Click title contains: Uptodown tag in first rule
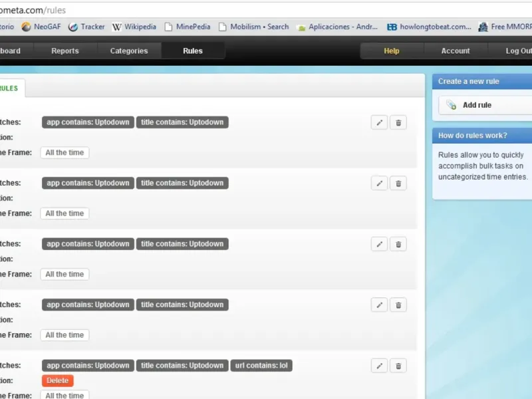Image resolution: width=532 pixels, height=399 pixels. [x=182, y=122]
